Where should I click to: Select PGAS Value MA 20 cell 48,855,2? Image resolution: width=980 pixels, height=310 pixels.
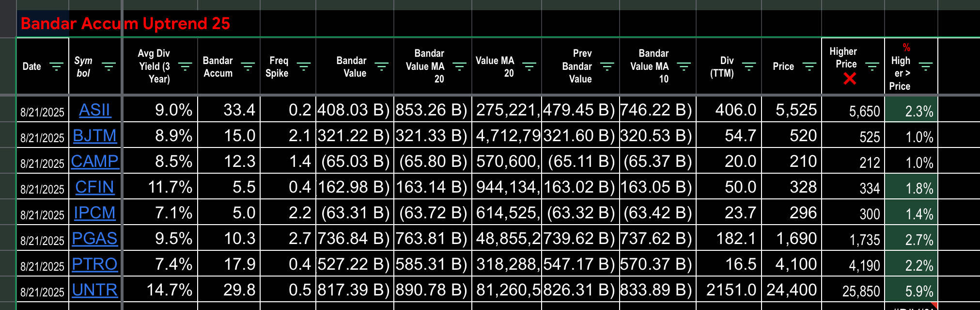click(x=507, y=238)
